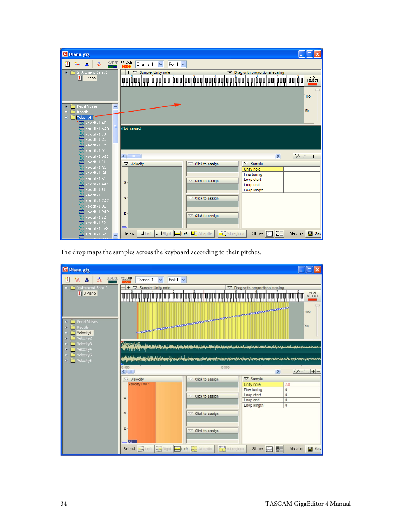This screenshot has height=532, width=411.
Task: Click the blue triangle toolbar icon in upper window
Action: [x=87, y=64]
